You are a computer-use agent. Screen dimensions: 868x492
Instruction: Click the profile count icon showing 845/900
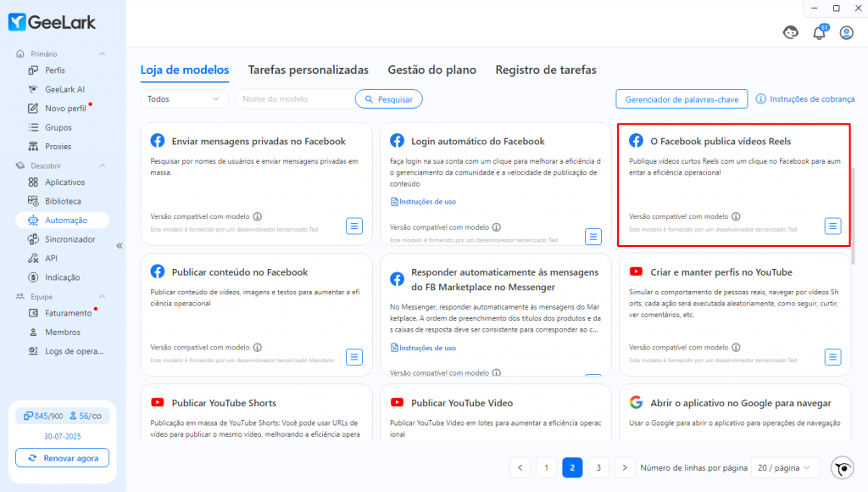(x=28, y=416)
